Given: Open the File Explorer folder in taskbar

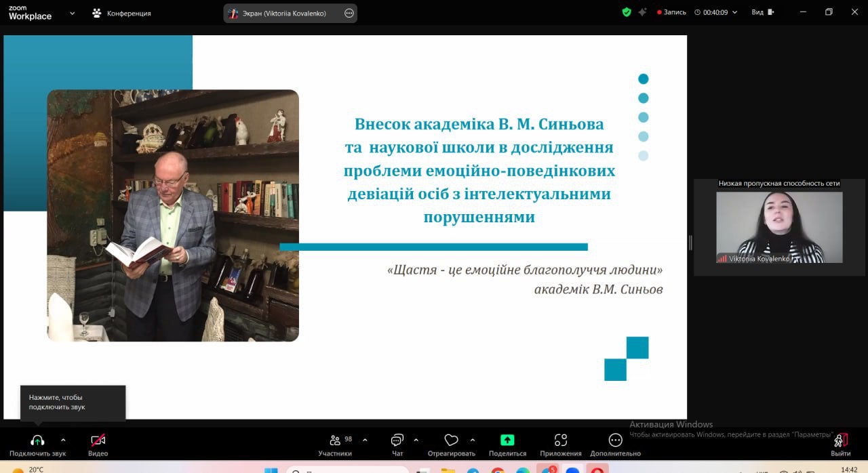Looking at the screenshot, I should (x=448, y=470).
